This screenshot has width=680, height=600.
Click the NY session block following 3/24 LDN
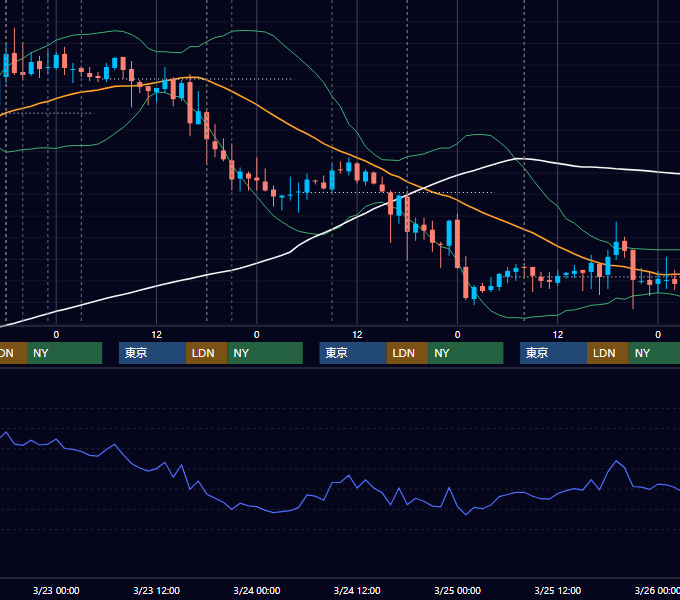[x=466, y=353]
